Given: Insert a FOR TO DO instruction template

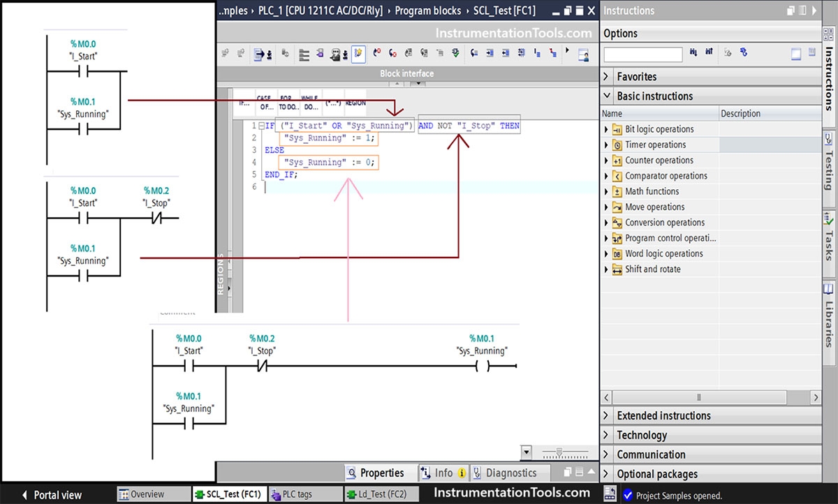Looking at the screenshot, I should click(x=287, y=103).
